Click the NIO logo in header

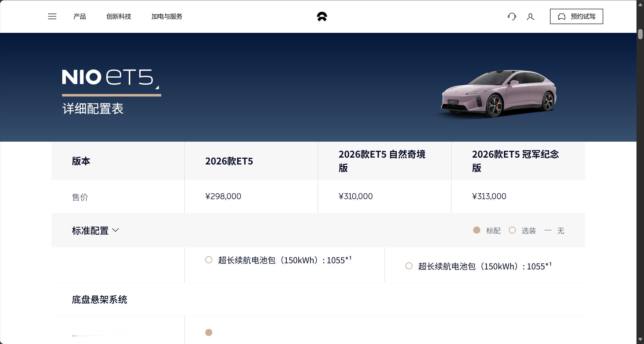pos(322,16)
